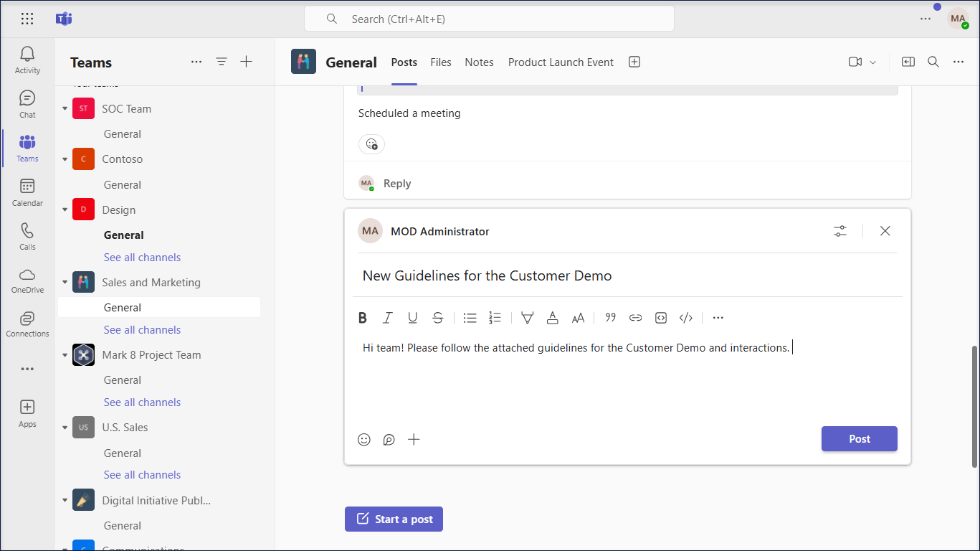
Task: Open OneDrive from the left rail
Action: (27, 280)
